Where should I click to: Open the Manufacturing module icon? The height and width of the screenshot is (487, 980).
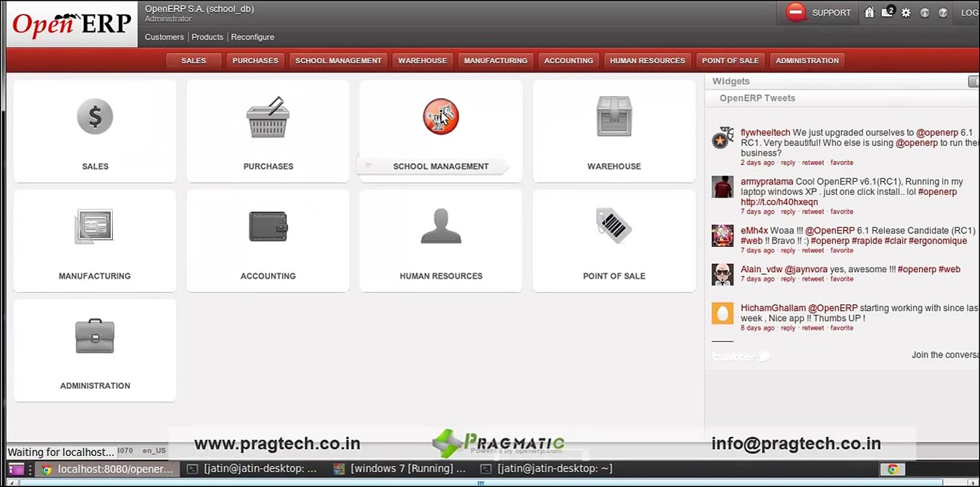[94, 227]
